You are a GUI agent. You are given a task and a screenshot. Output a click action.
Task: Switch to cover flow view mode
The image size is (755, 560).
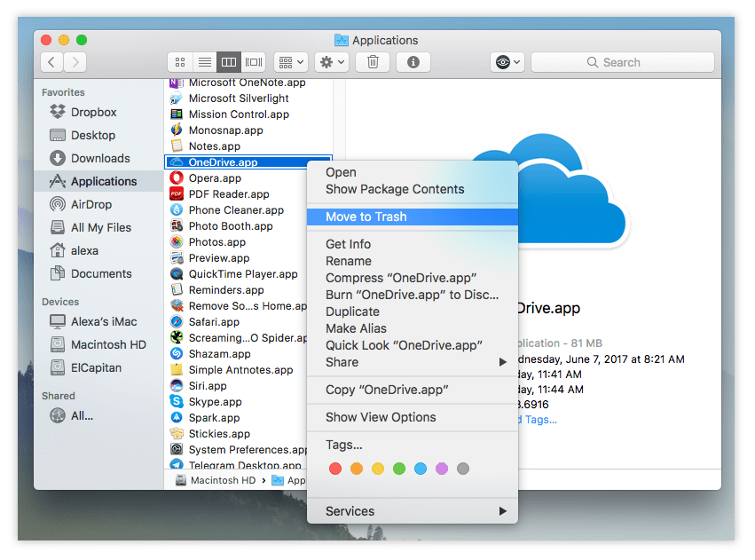pos(253,61)
